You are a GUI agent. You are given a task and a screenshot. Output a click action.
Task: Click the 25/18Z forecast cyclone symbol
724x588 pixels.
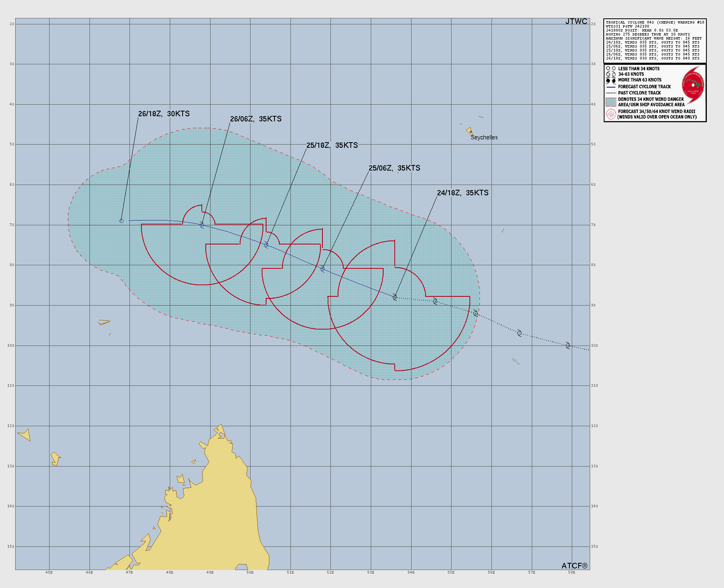click(267, 245)
